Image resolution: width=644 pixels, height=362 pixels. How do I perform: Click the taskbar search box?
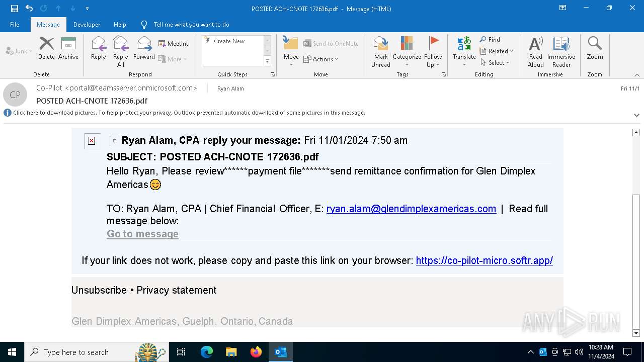[x=96, y=352]
